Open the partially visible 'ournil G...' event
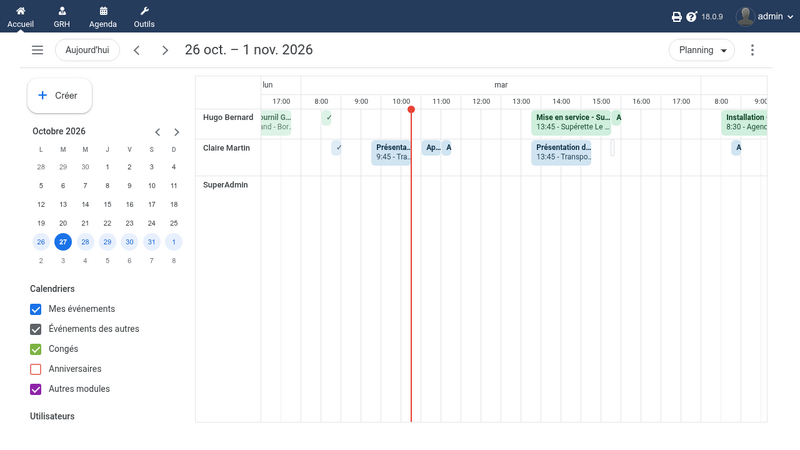Screen dimensions: 800x450 click(x=276, y=122)
